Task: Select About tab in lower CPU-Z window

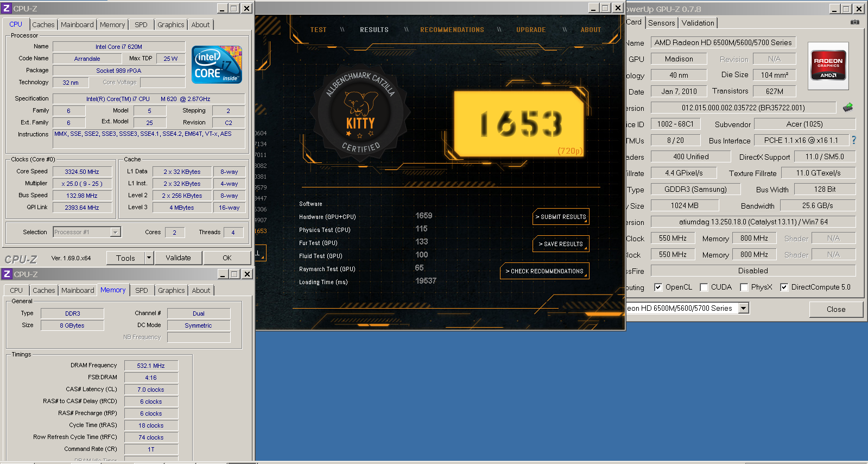Action: (201, 290)
